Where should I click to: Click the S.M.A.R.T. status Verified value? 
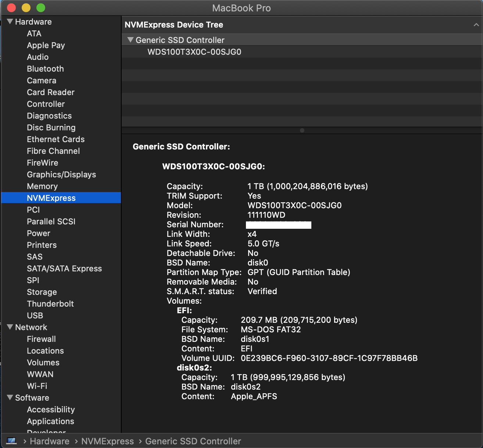tap(262, 291)
